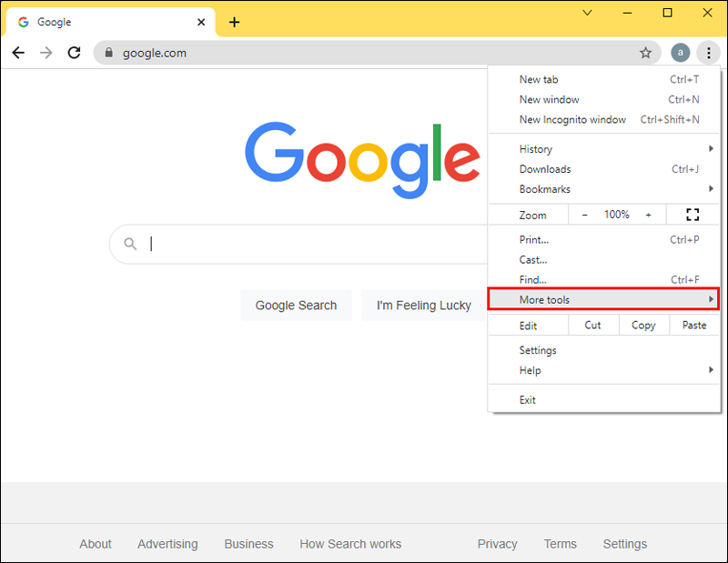The image size is (728, 563).
Task: Open a new tab with the plus button
Action: 235,22
